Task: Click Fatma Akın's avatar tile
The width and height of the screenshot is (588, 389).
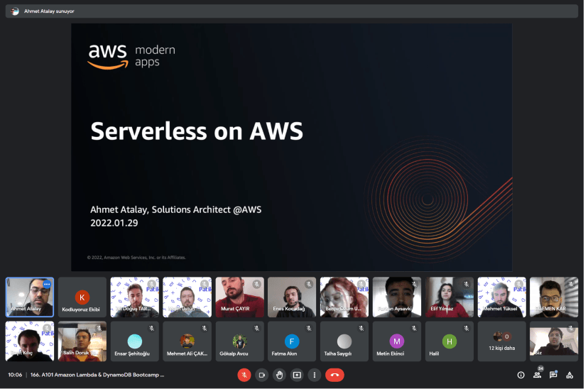Action: click(292, 341)
